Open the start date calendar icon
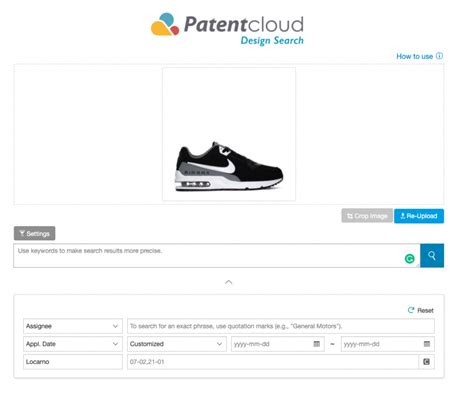 click(x=317, y=344)
